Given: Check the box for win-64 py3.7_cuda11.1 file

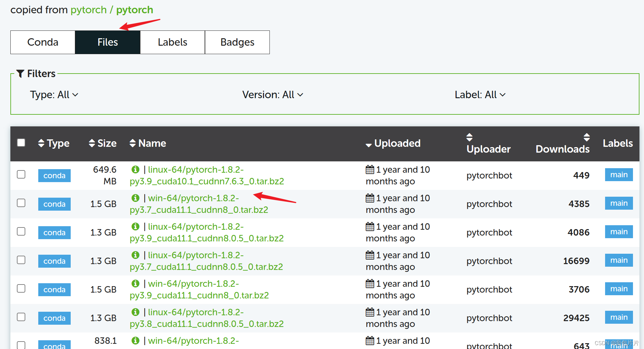Looking at the screenshot, I should point(21,203).
